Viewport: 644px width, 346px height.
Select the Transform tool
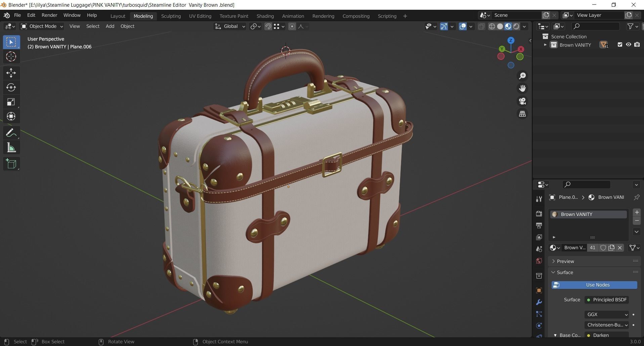[11, 116]
